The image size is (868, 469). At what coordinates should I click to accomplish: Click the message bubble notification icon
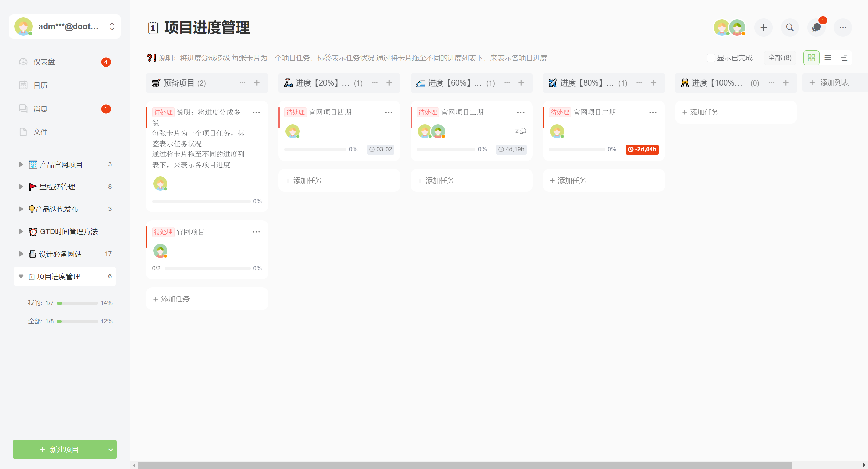(x=816, y=27)
